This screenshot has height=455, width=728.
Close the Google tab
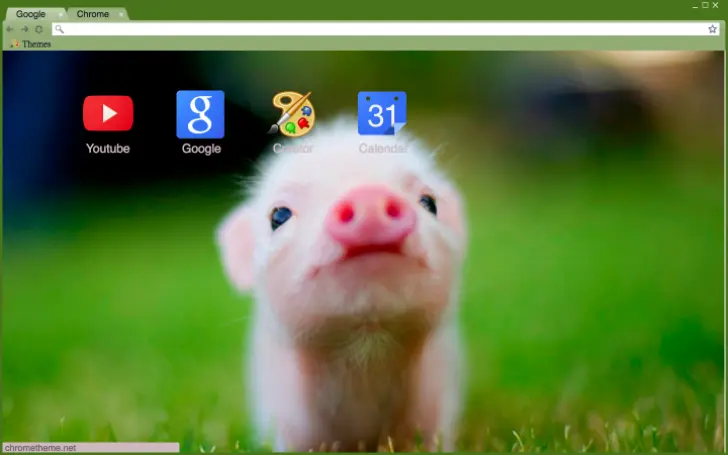pyautogui.click(x=59, y=15)
